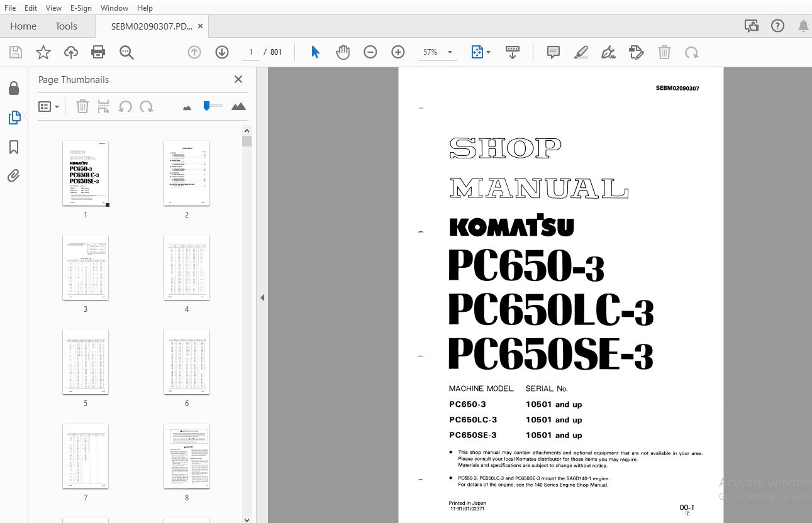Delete selected thumbnail pages trash icon
The height and width of the screenshot is (523, 812).
(x=82, y=106)
